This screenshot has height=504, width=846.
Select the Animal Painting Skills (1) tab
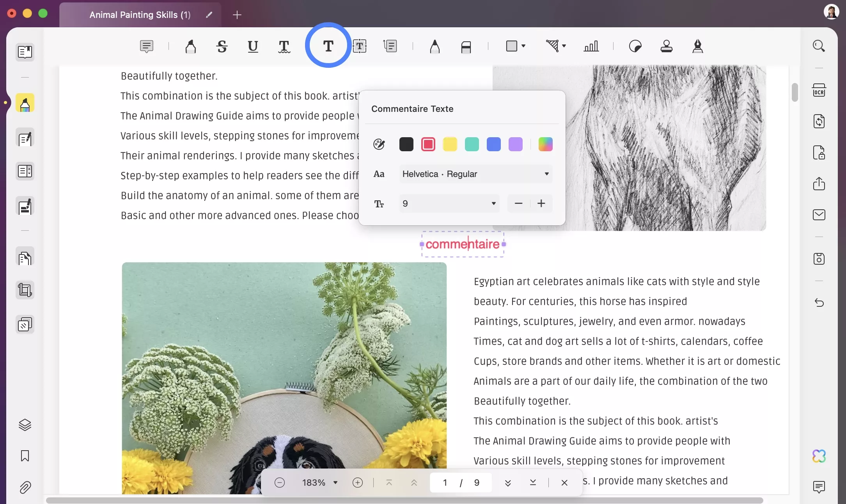[x=140, y=15]
